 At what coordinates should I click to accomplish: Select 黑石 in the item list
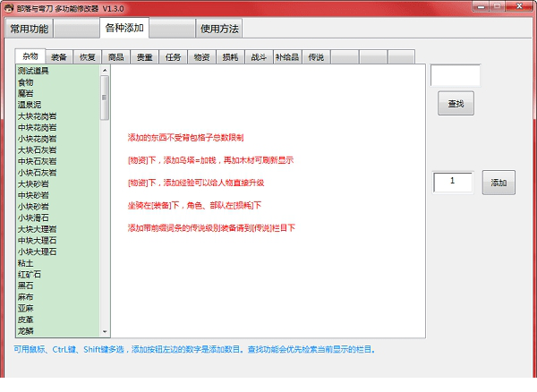[58, 285]
